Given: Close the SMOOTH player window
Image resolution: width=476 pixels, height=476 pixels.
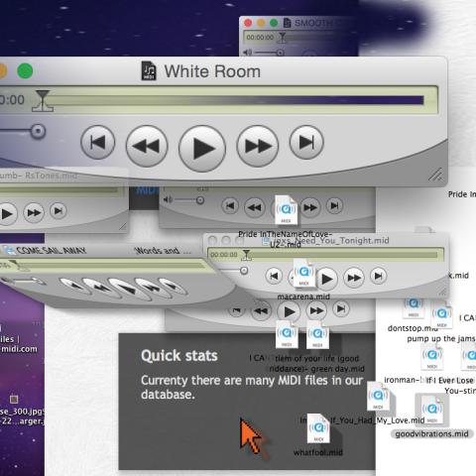Looking at the screenshot, I should (x=248, y=23).
